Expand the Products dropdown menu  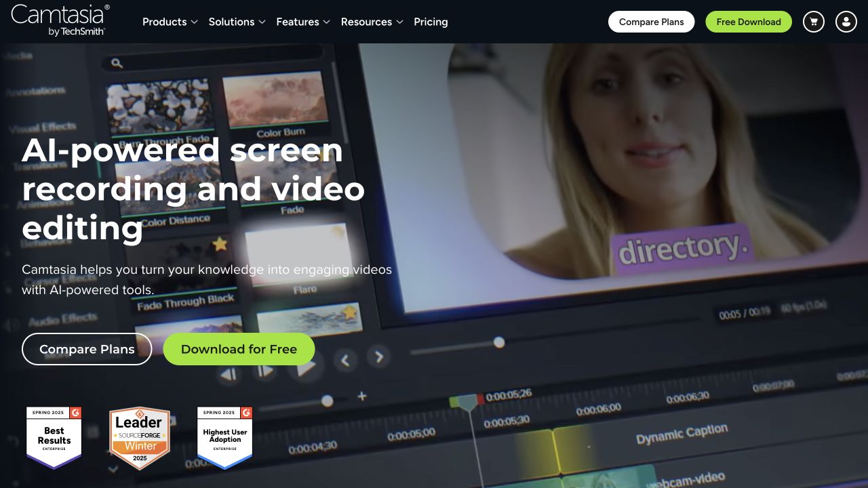(170, 22)
